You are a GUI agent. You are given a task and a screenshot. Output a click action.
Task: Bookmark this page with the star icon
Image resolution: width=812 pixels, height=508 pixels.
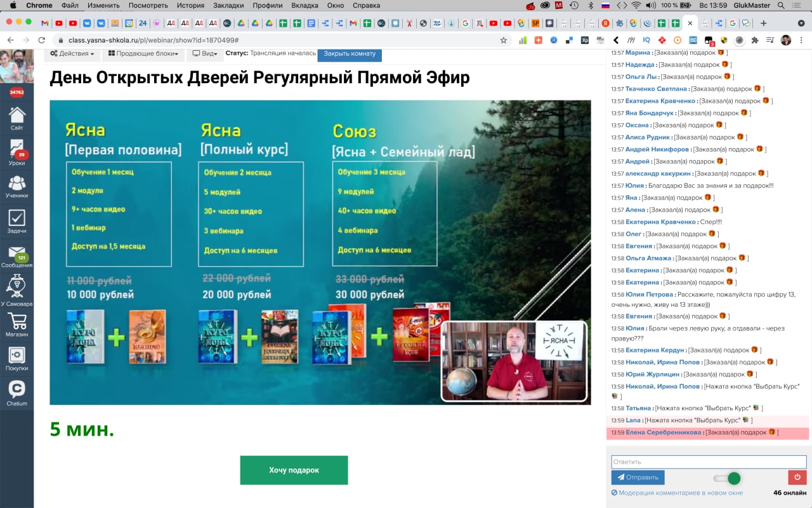504,39
